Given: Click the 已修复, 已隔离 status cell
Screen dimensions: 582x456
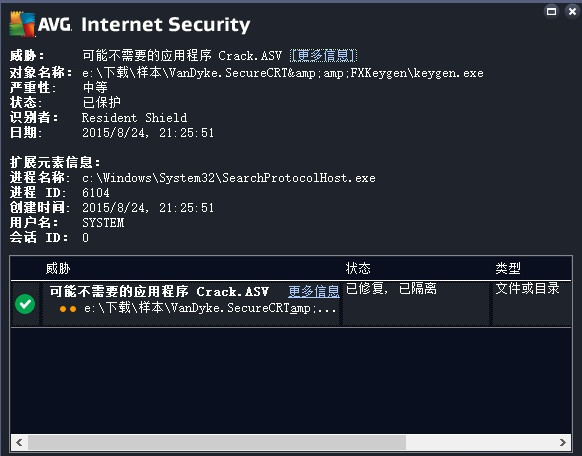Looking at the screenshot, I should (x=391, y=288).
